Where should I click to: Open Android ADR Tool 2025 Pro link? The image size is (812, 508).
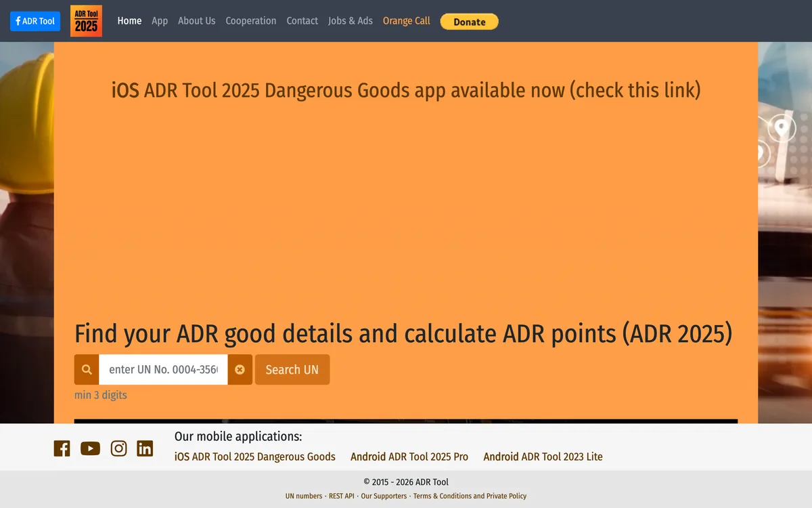(409, 457)
